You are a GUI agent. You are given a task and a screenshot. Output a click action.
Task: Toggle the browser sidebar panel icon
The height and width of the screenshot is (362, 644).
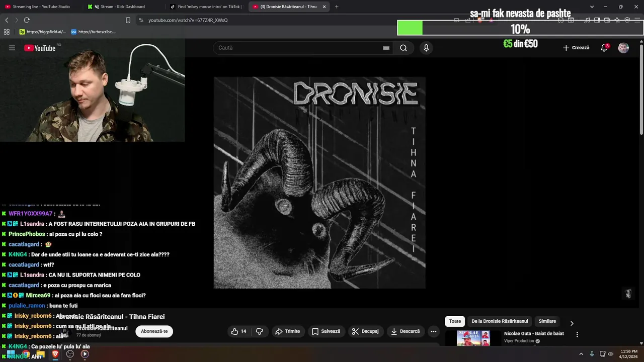point(597,20)
